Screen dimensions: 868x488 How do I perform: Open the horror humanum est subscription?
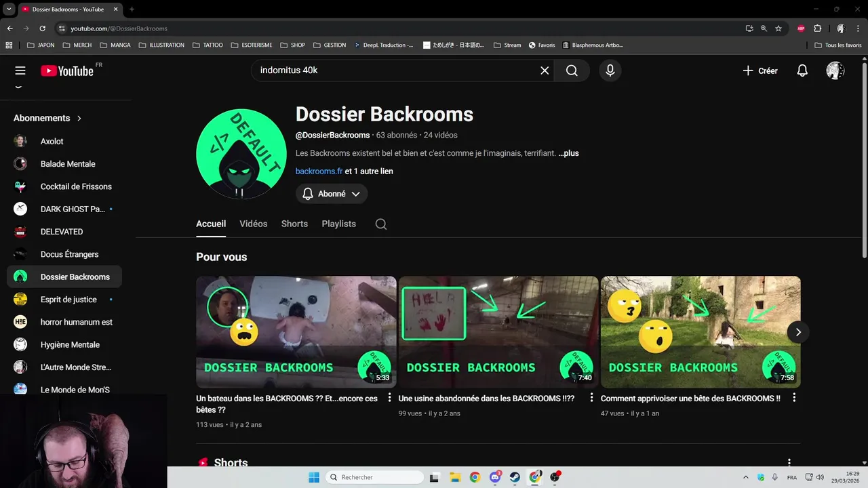click(x=64, y=322)
